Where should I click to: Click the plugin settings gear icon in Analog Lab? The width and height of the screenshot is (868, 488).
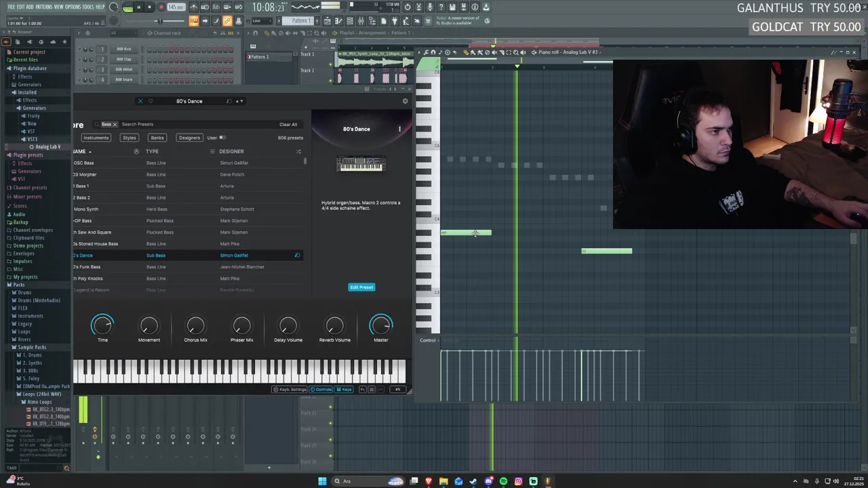(405, 101)
